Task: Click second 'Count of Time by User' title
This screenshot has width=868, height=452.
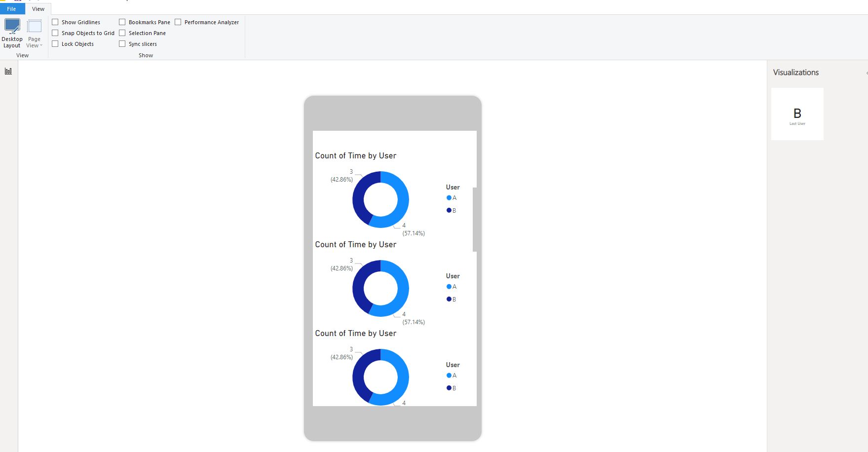Action: (356, 245)
